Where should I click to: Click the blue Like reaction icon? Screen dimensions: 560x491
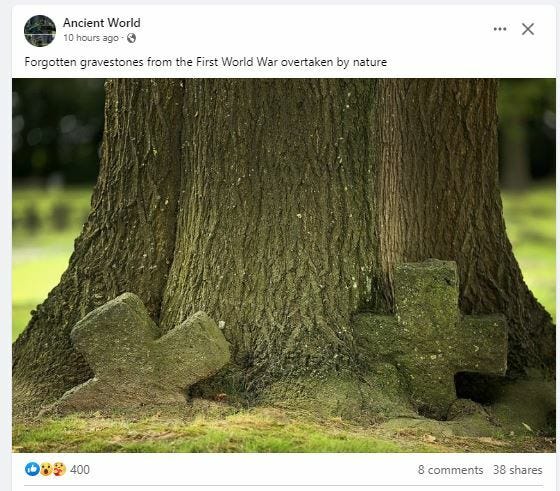point(32,469)
